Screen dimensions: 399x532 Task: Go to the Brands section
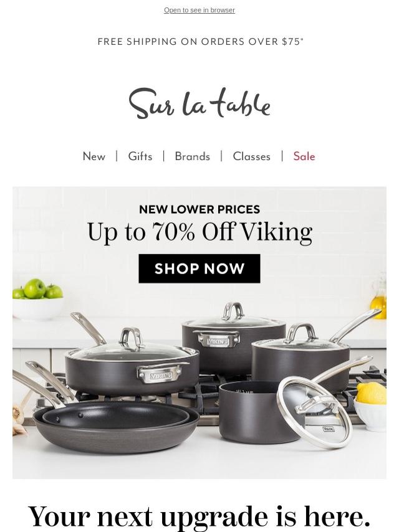tap(192, 156)
